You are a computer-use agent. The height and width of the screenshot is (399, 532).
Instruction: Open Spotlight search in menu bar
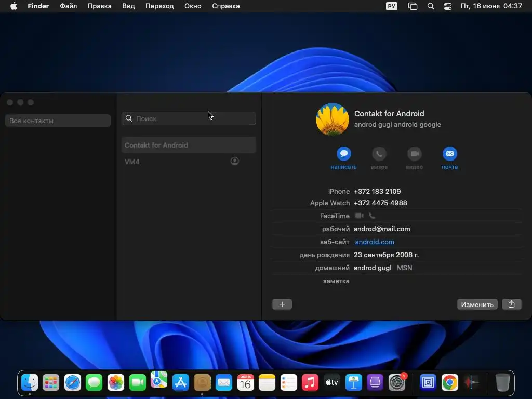coord(431,6)
